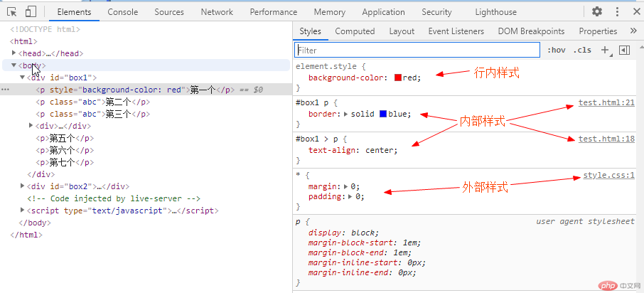Toggle the device toolbar icon

[31, 11]
